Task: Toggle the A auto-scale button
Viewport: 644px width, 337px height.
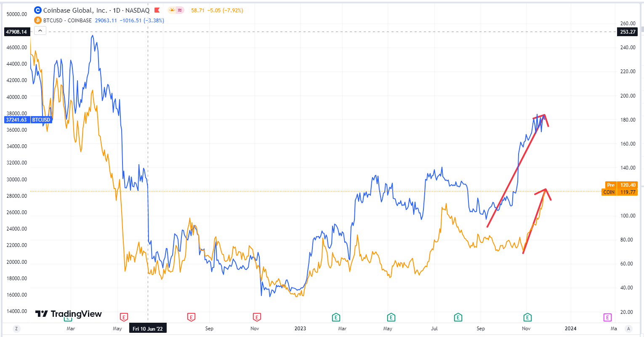Action: pyautogui.click(x=629, y=329)
